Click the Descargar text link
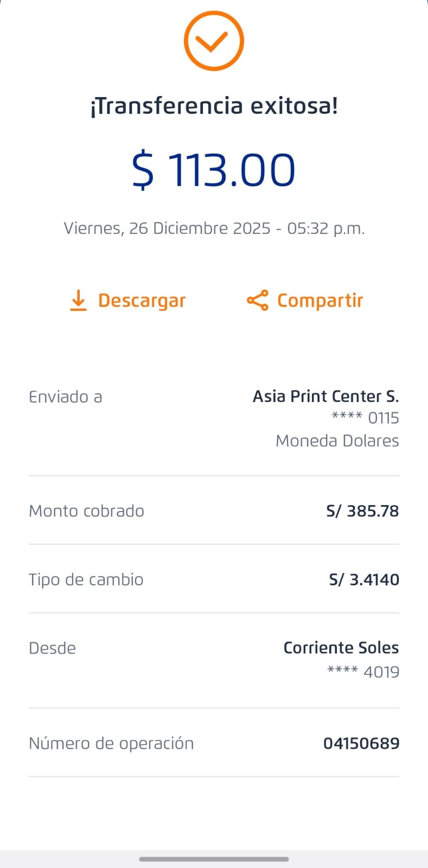Image resolution: width=428 pixels, height=868 pixels. [142, 301]
